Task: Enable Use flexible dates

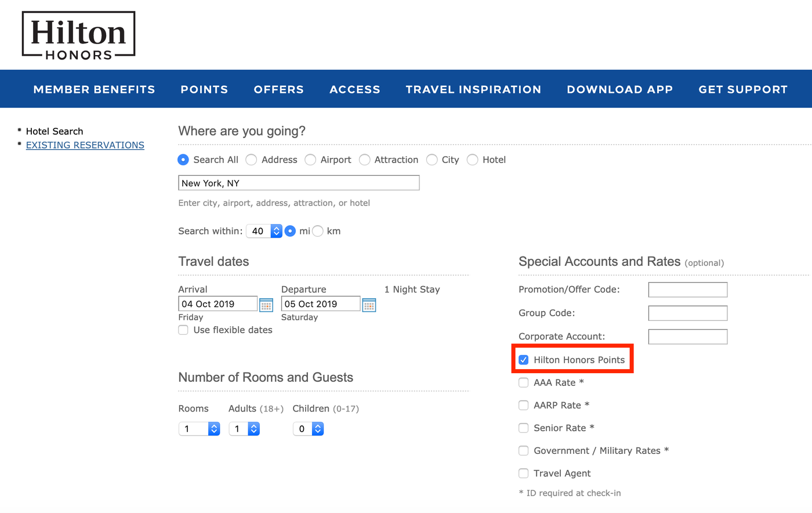Action: tap(183, 330)
